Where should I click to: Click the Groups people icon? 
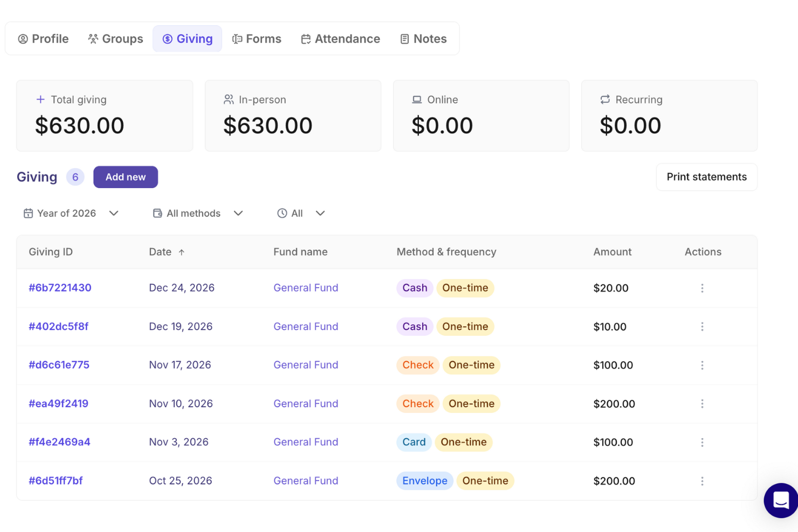(x=92, y=38)
